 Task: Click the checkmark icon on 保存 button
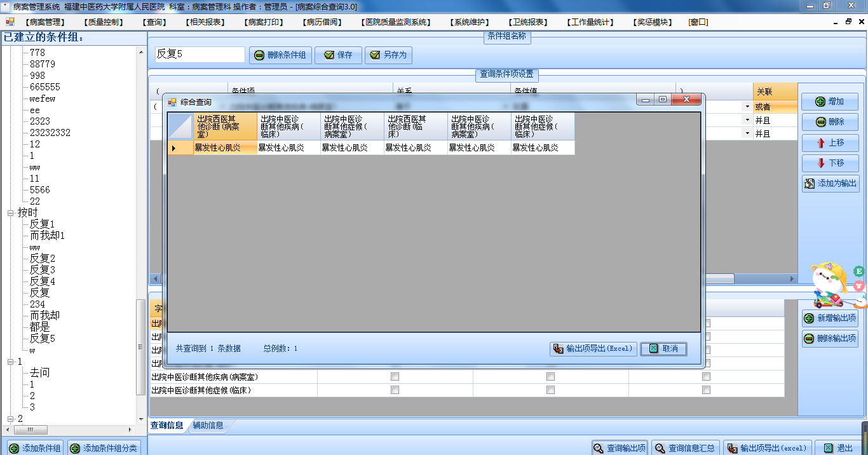tap(329, 55)
